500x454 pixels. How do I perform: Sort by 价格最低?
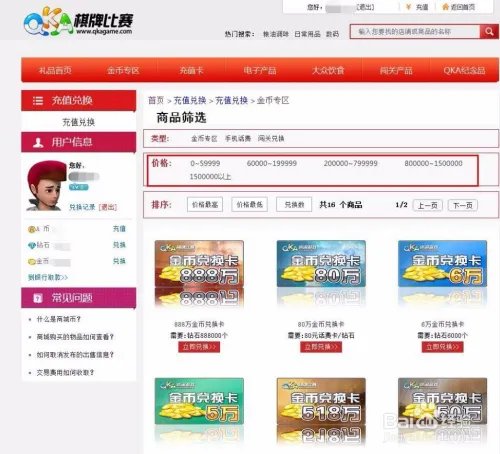[x=250, y=205]
